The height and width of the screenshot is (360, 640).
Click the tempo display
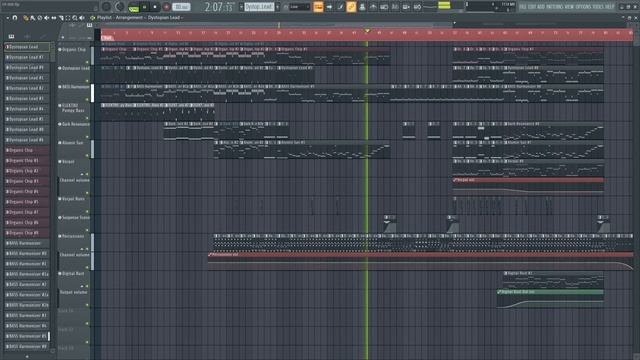coord(181,7)
